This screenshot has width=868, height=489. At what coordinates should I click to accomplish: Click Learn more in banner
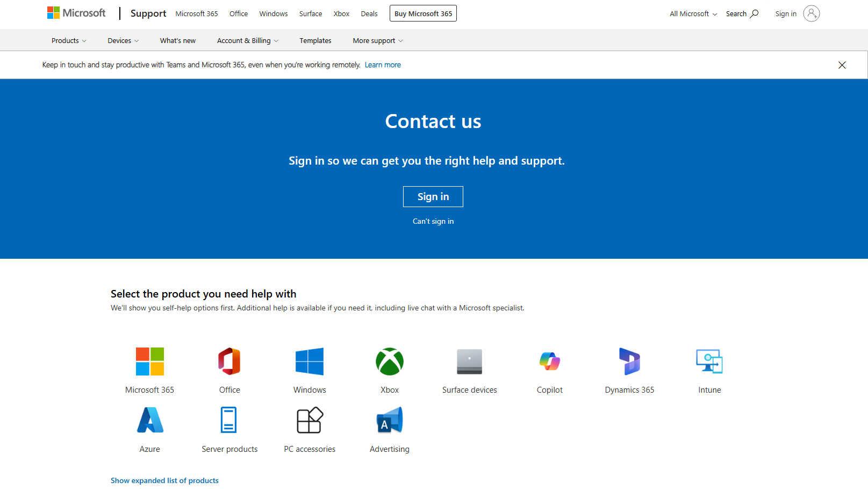(383, 65)
